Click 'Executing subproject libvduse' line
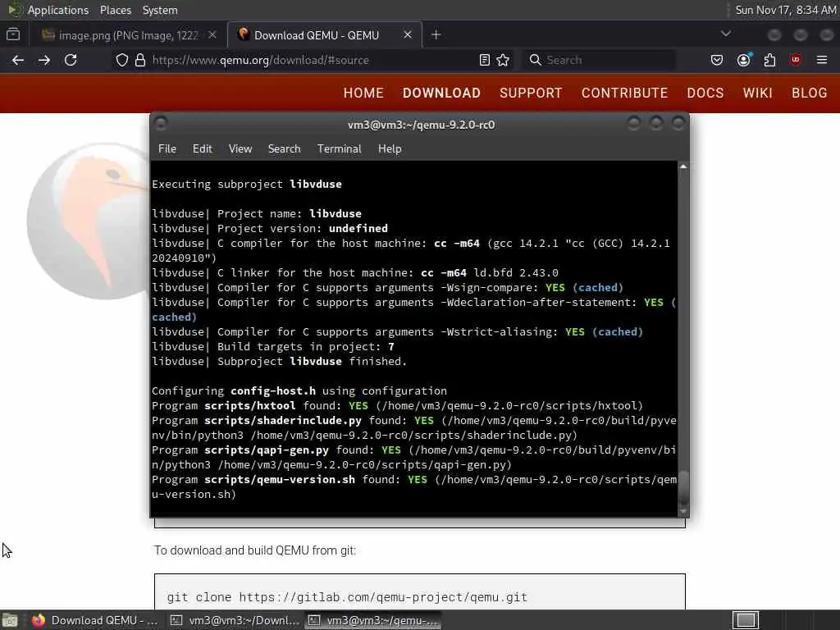Image resolution: width=840 pixels, height=630 pixels. [x=247, y=185]
